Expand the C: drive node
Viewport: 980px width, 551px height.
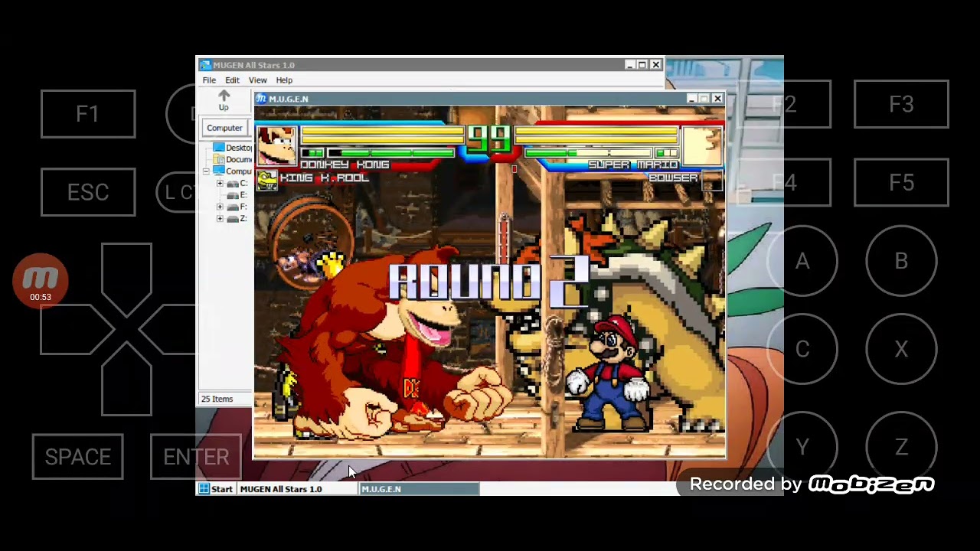coord(220,184)
